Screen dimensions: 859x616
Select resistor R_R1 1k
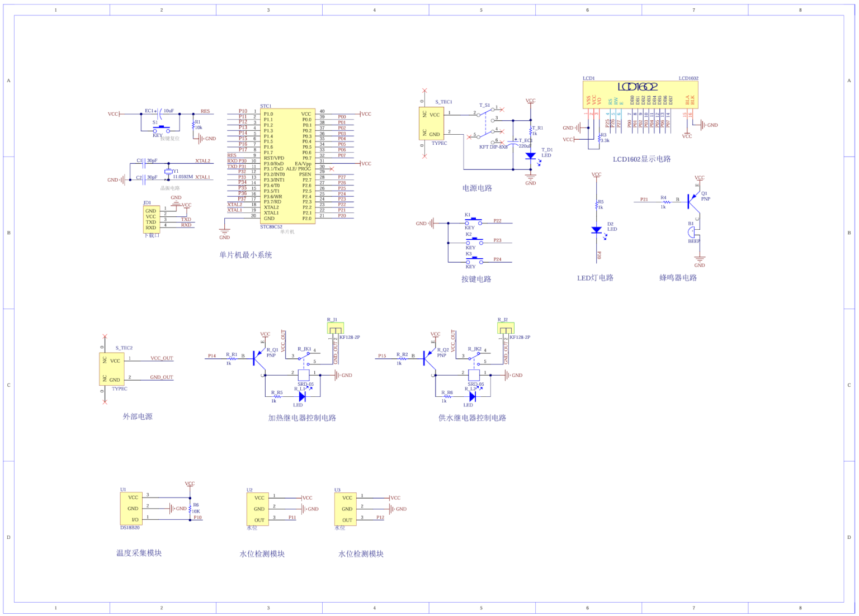pos(232,358)
